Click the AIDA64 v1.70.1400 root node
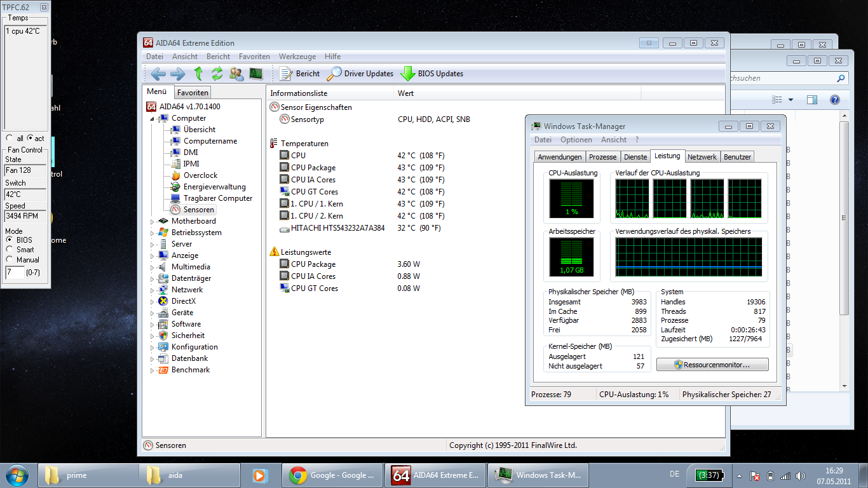Screen dimensions: 868x488 189,107
